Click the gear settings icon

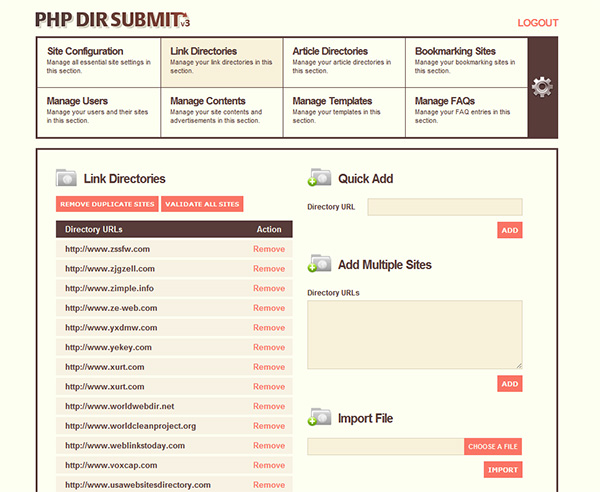point(542,87)
